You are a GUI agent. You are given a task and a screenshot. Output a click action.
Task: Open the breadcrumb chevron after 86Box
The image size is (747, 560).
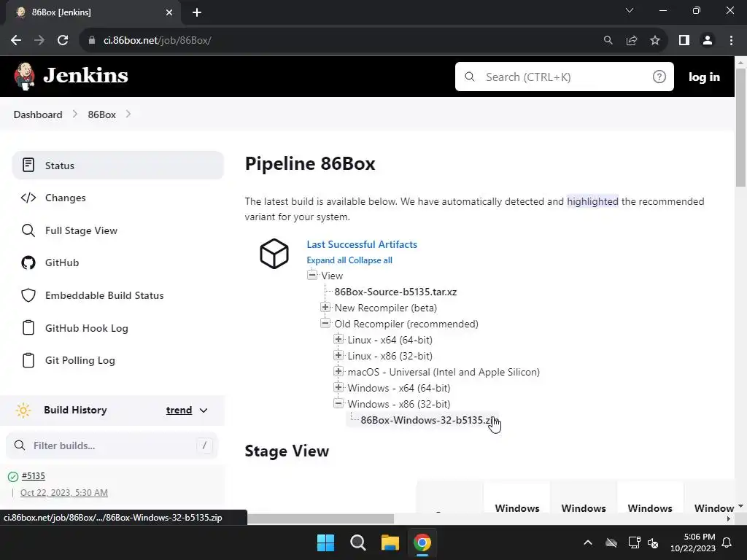point(128,114)
